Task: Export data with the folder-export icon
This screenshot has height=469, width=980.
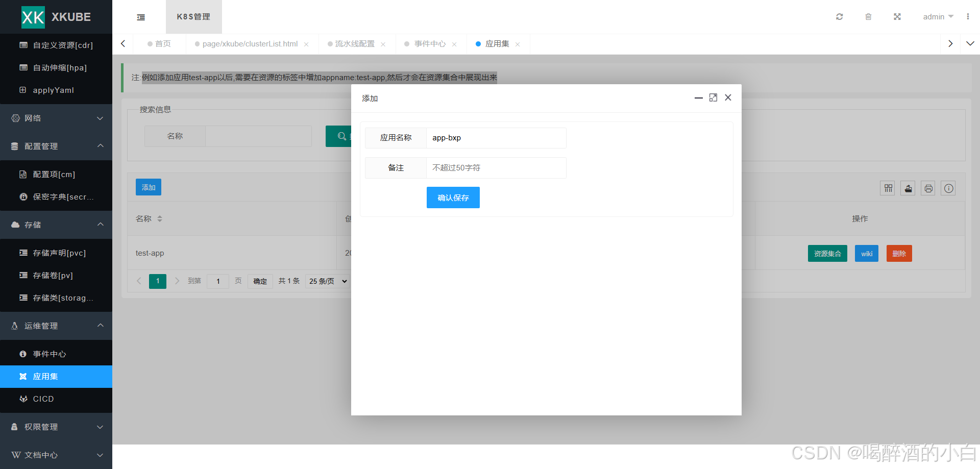Action: [x=908, y=188]
